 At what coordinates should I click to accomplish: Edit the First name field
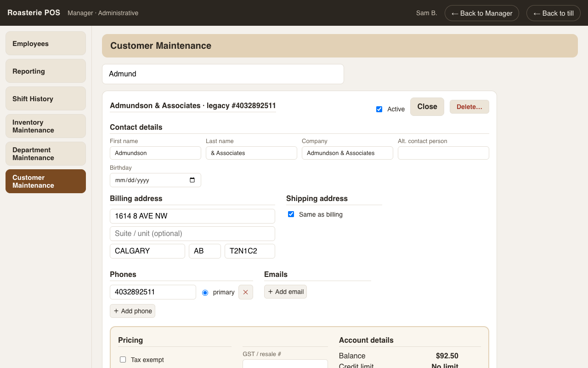click(155, 153)
